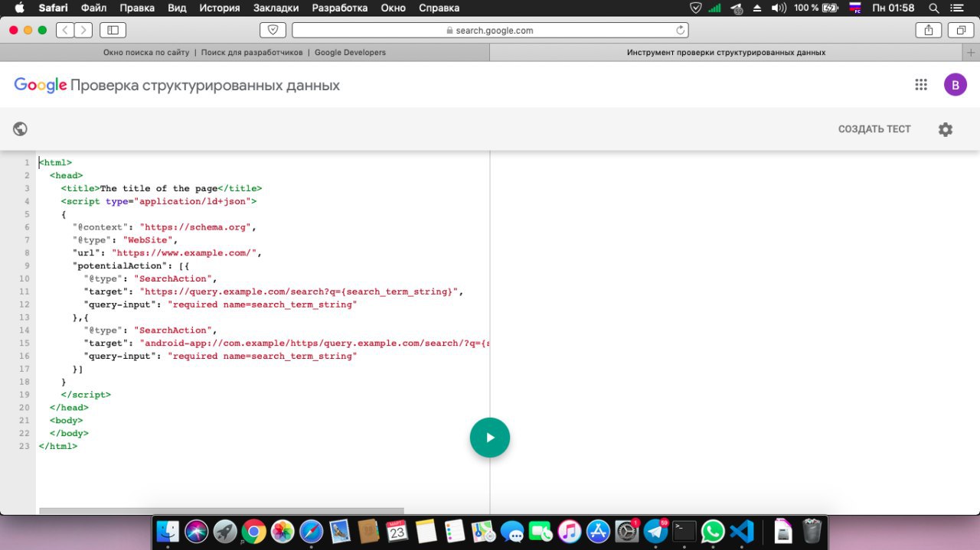Switch to the Google Developers search box tab
The height and width of the screenshot is (550, 980).
pos(244,52)
